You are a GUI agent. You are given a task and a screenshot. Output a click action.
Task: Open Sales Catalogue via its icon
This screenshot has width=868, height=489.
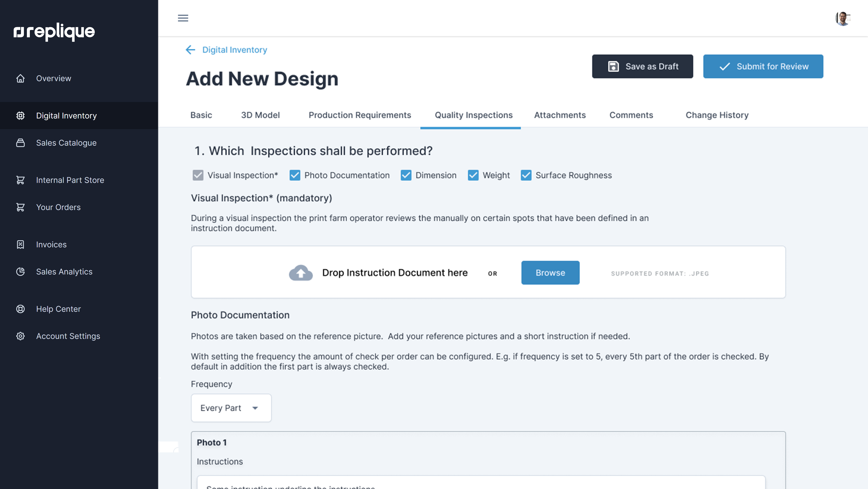pyautogui.click(x=21, y=143)
